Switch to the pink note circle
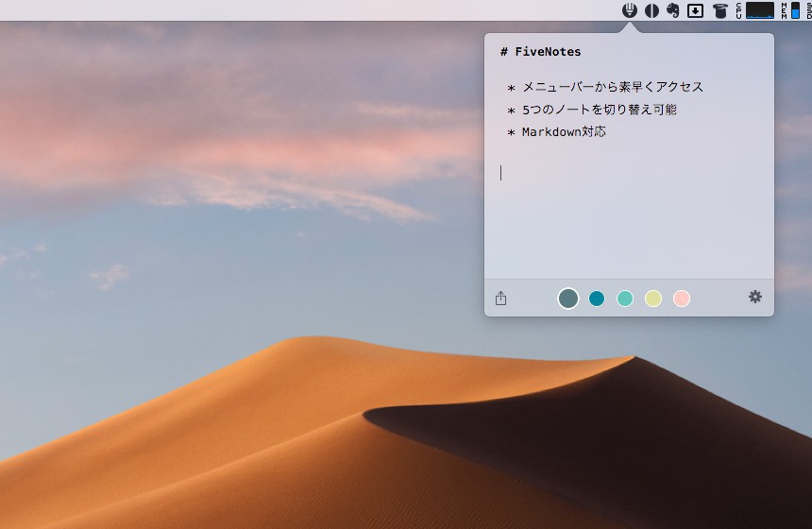This screenshot has width=812, height=529. pos(682,299)
